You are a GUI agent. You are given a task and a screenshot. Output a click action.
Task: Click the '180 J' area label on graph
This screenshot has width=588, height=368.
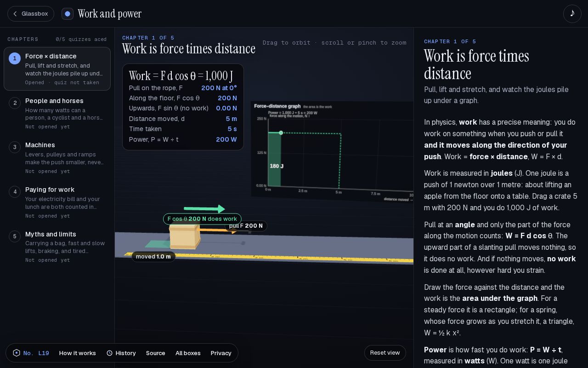coord(277,166)
